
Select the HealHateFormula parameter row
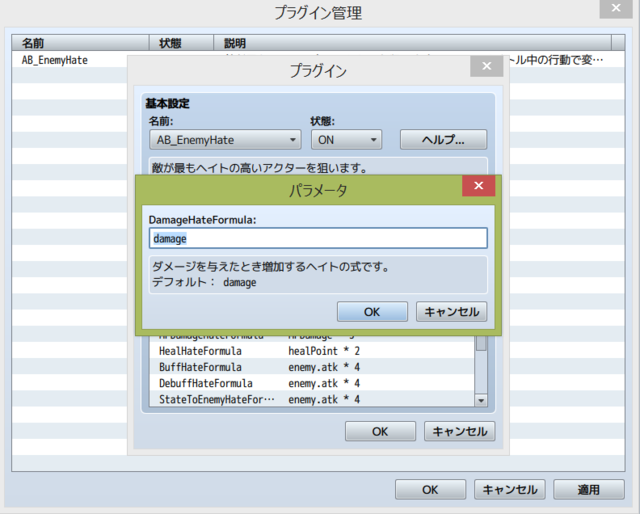[312, 351]
